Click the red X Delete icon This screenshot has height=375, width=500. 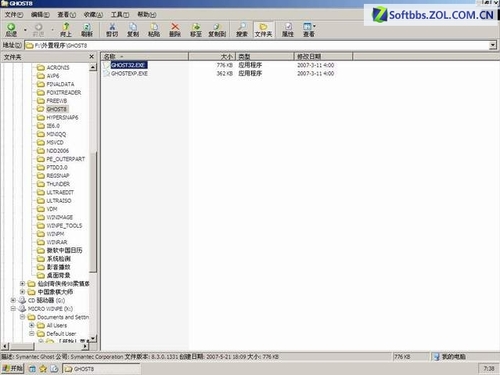[x=175, y=30]
